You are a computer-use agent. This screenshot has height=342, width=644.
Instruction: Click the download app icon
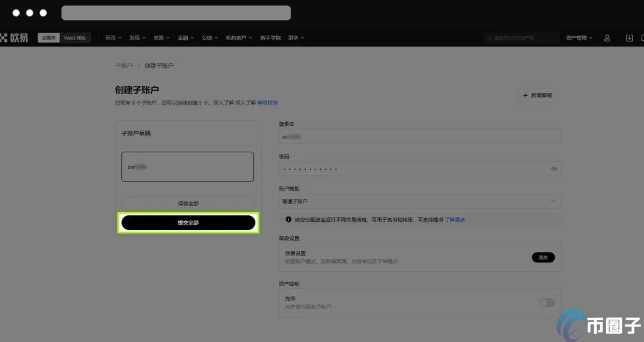629,37
